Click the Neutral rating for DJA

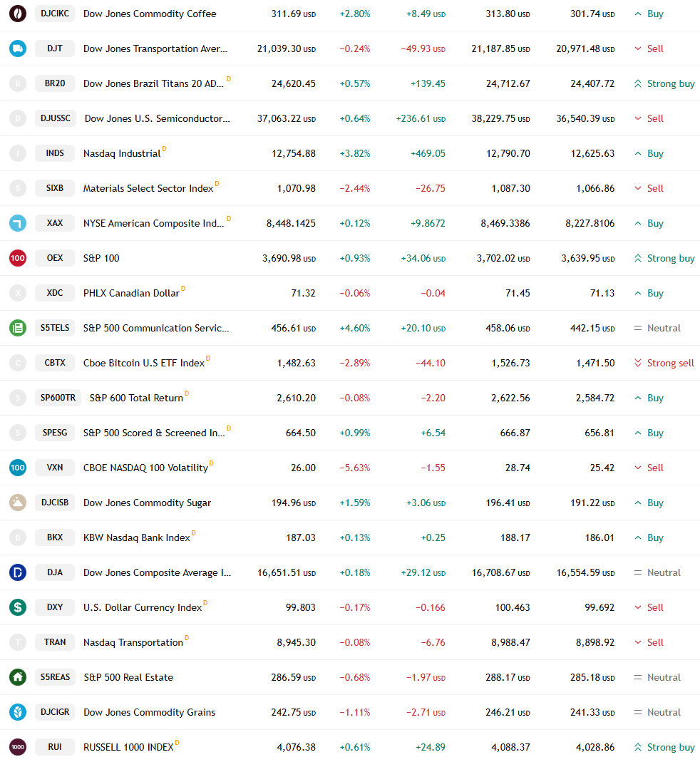[x=657, y=572]
